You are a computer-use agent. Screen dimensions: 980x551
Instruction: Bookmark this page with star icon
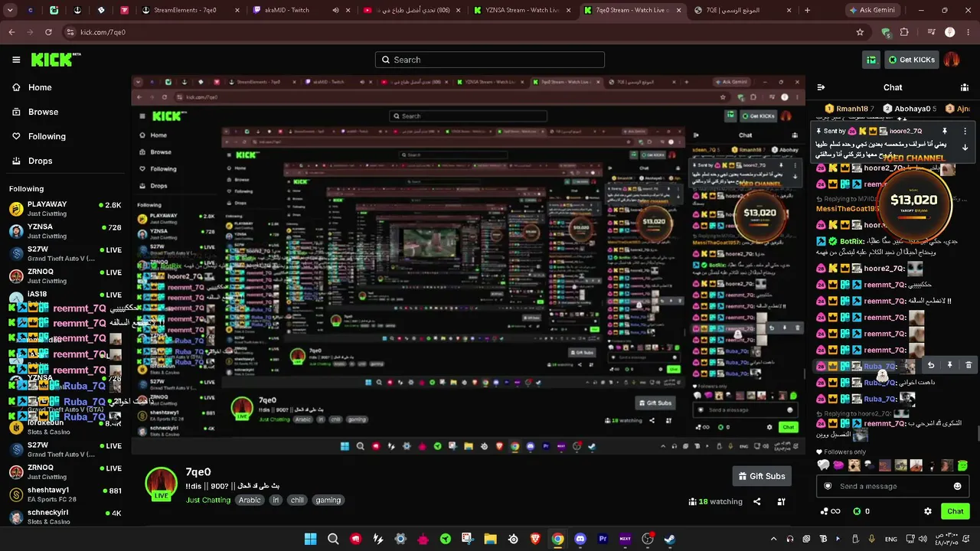(860, 32)
